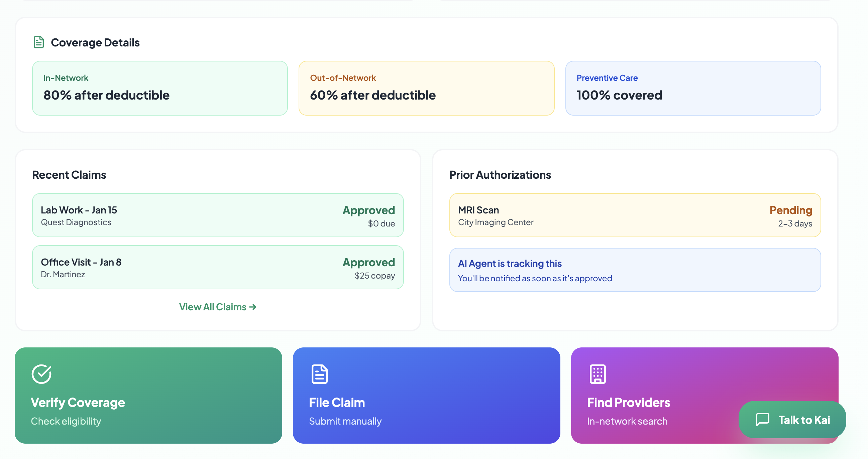Click the Prior Authorizations heading

click(500, 175)
